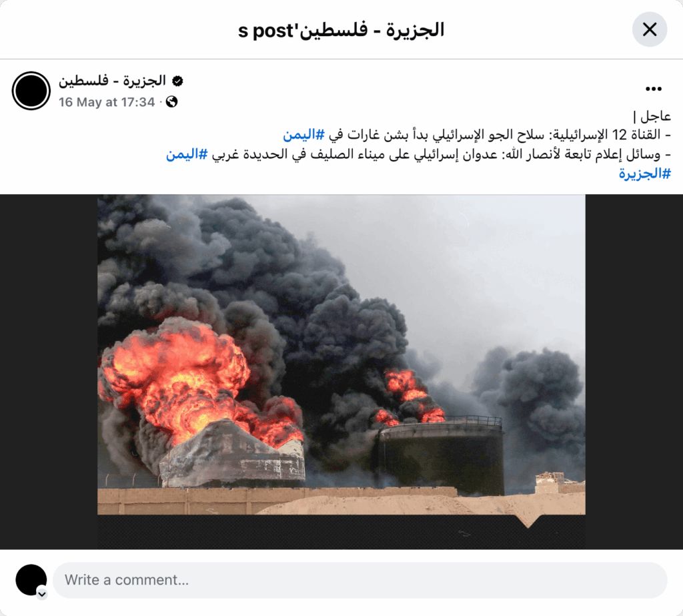Open the الجزيرة - فلسطين page name link
The width and height of the screenshot is (683, 616).
click(112, 81)
